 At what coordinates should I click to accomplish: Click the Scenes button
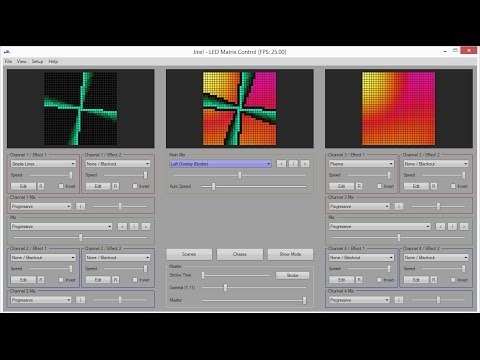coord(189,254)
